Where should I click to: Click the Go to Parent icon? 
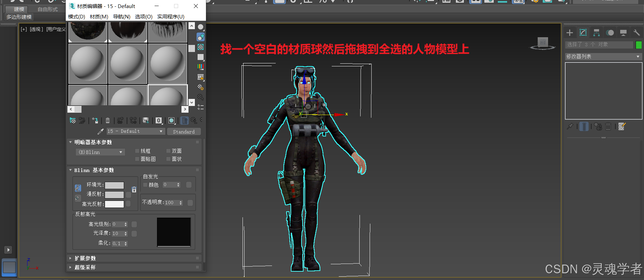tap(194, 120)
